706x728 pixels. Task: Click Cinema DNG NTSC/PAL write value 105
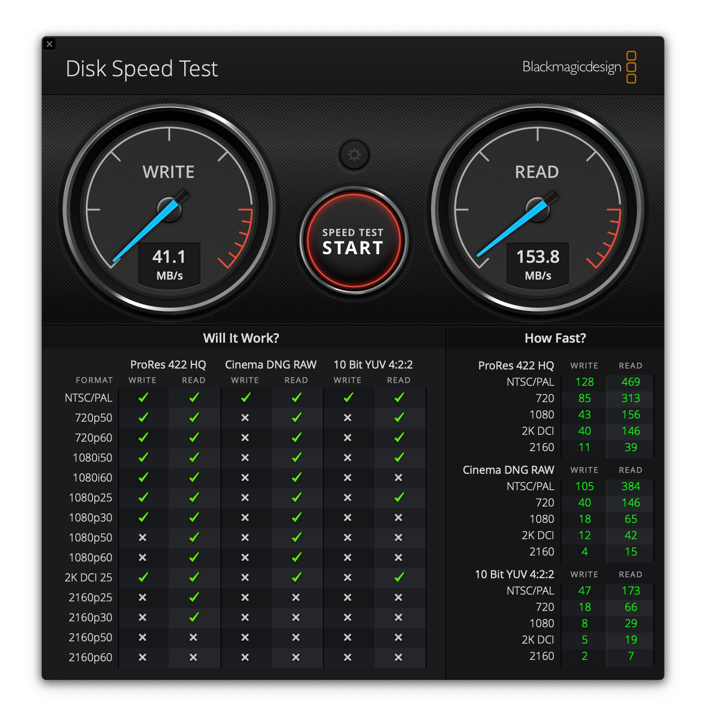(584, 487)
